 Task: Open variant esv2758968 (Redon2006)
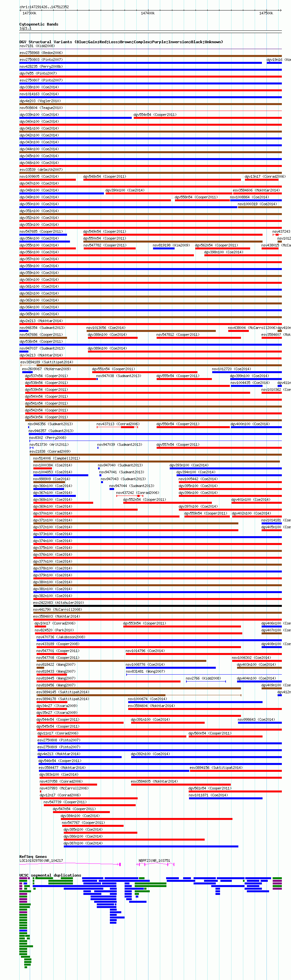pyautogui.click(x=42, y=52)
